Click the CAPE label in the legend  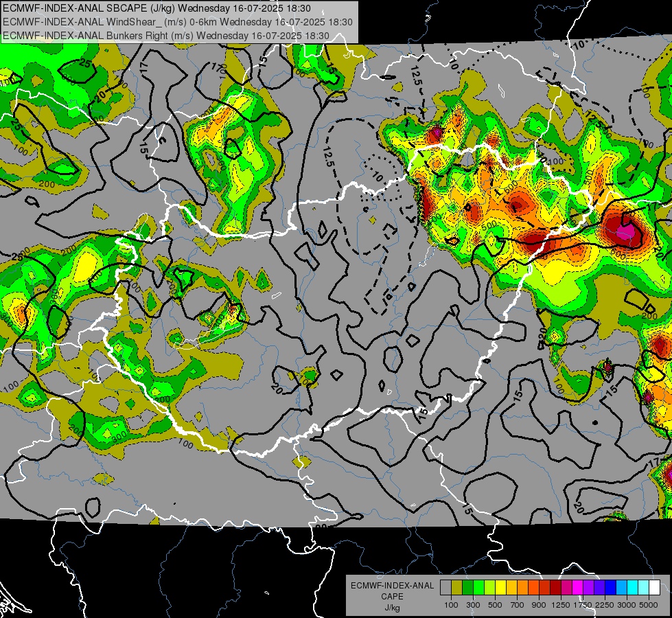392,597
